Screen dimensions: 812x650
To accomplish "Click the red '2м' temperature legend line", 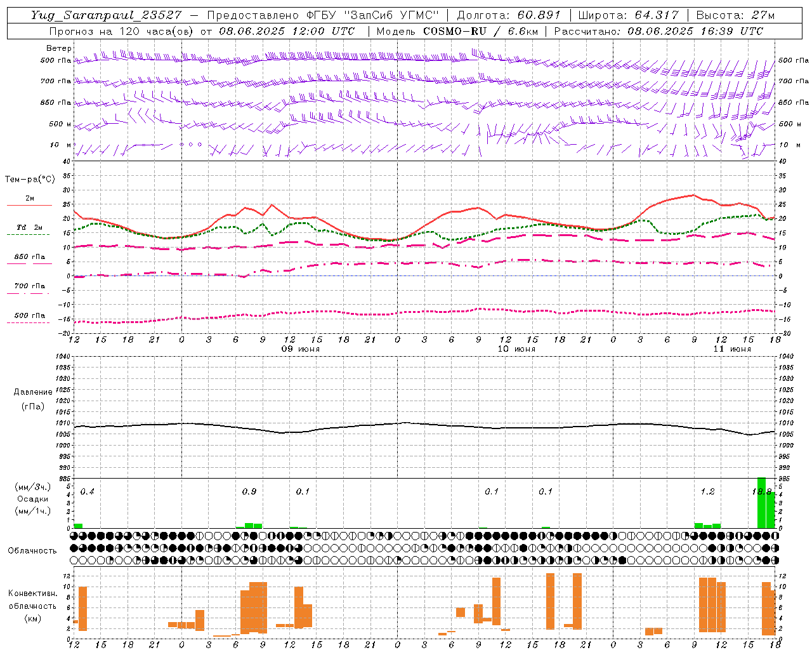I will pyautogui.click(x=29, y=205).
